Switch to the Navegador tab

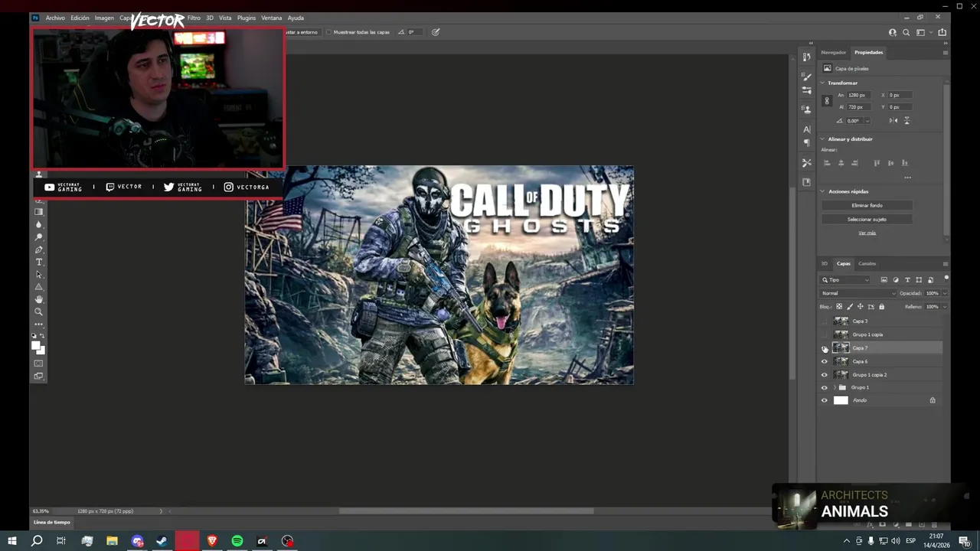(x=834, y=52)
